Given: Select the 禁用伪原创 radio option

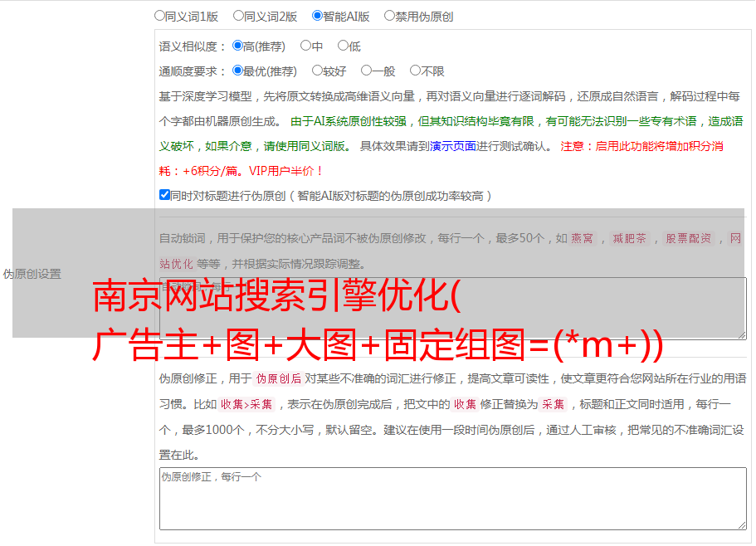Looking at the screenshot, I should [x=389, y=16].
